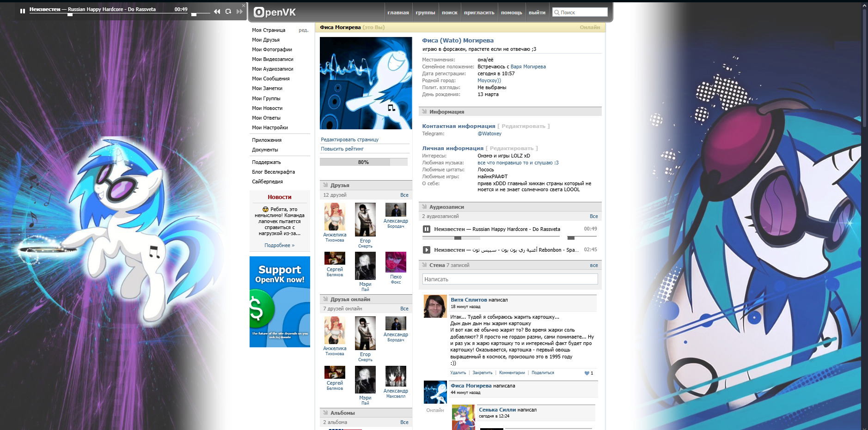Toggle repeat in the top mini player
Image resolution: width=868 pixels, height=430 pixels.
pyautogui.click(x=228, y=12)
